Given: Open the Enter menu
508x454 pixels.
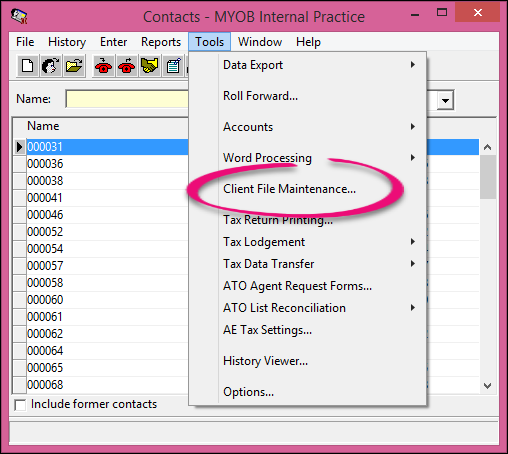Looking at the screenshot, I should [113, 42].
